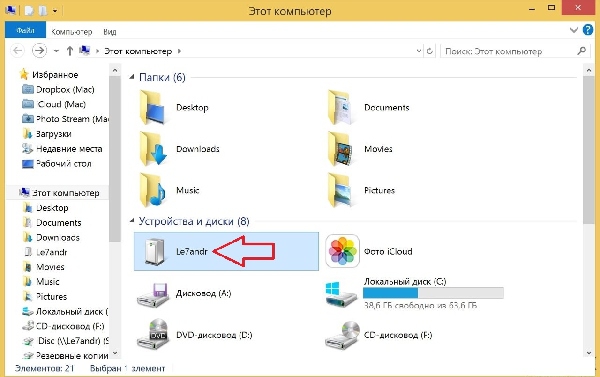Open the address bar history dropdown
The image size is (600, 377).
click(x=419, y=51)
